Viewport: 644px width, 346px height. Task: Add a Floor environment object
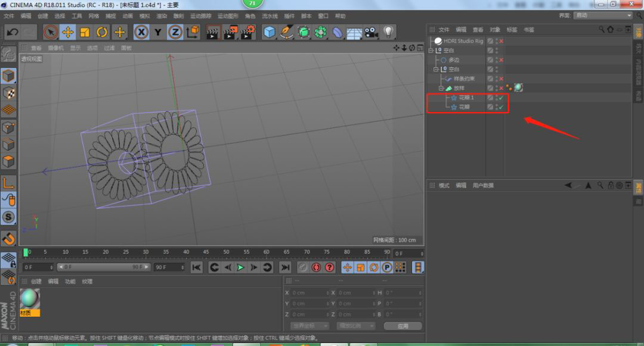(x=354, y=33)
